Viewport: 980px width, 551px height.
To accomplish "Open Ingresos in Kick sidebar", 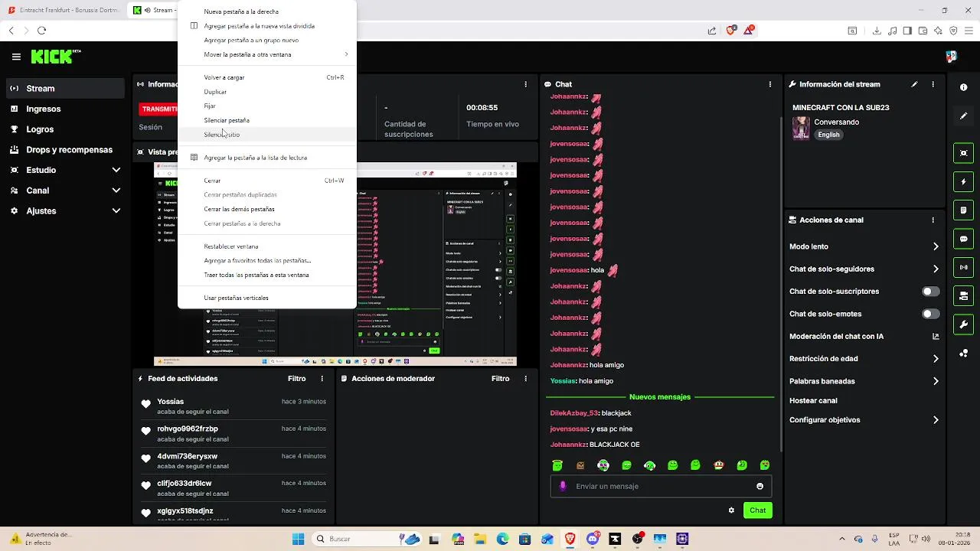I will (65, 109).
